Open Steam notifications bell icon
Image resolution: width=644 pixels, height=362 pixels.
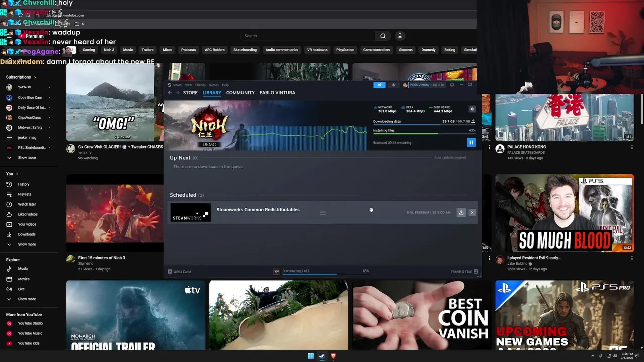(x=393, y=85)
